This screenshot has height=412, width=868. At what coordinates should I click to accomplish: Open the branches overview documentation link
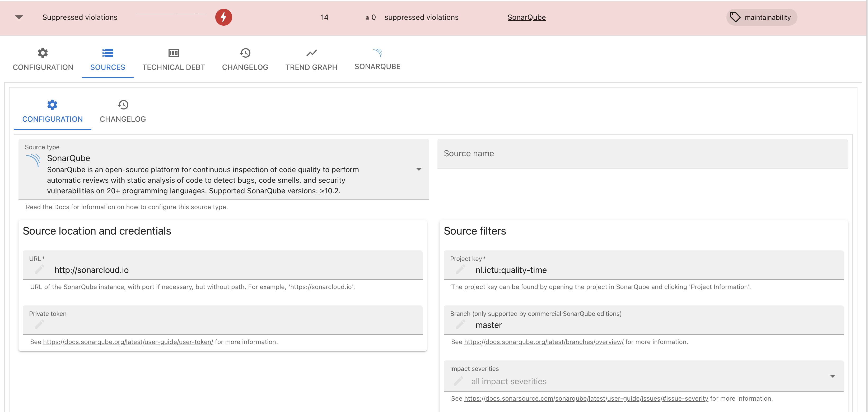tap(544, 342)
